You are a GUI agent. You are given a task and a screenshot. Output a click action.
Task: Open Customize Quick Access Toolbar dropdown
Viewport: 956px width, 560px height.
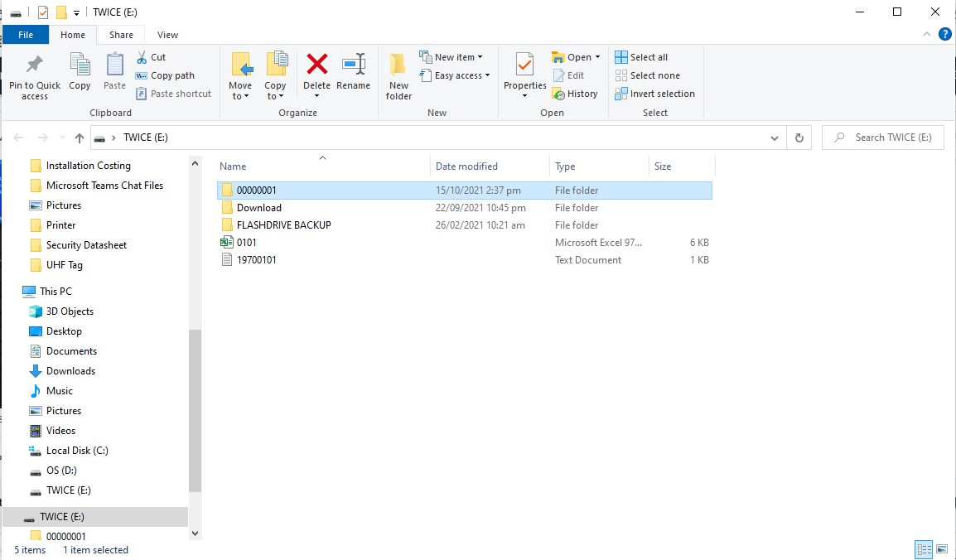[76, 12]
